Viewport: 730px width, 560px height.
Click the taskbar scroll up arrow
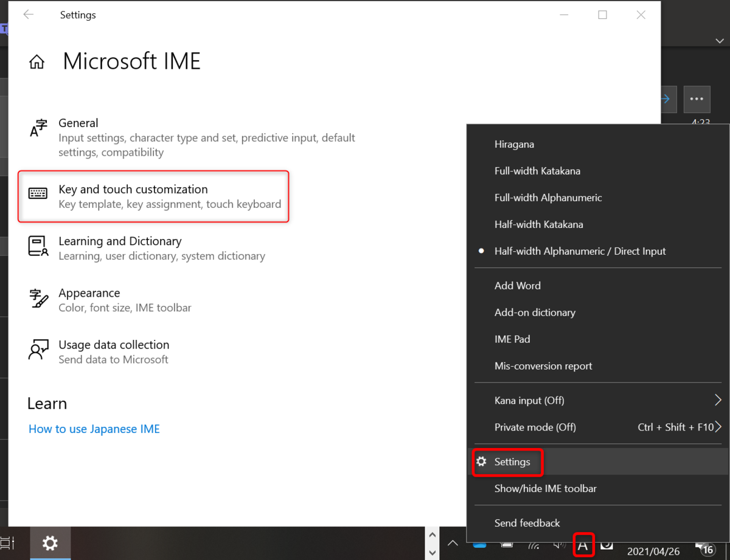tap(433, 534)
